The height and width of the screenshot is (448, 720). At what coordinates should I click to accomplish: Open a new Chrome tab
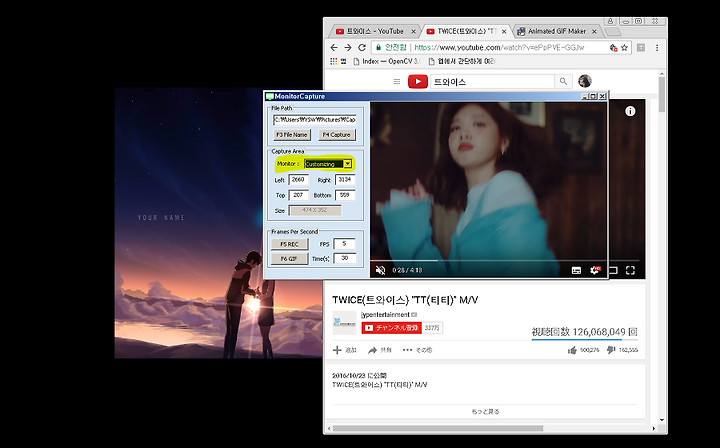[612, 32]
